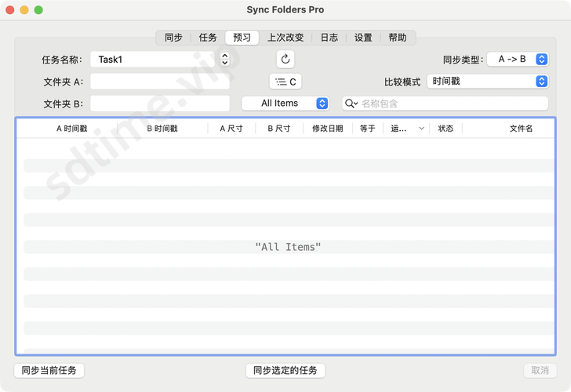Viewport: 571px width, 392px height.
Task: Go to the 日志 tab
Action: [x=329, y=38]
